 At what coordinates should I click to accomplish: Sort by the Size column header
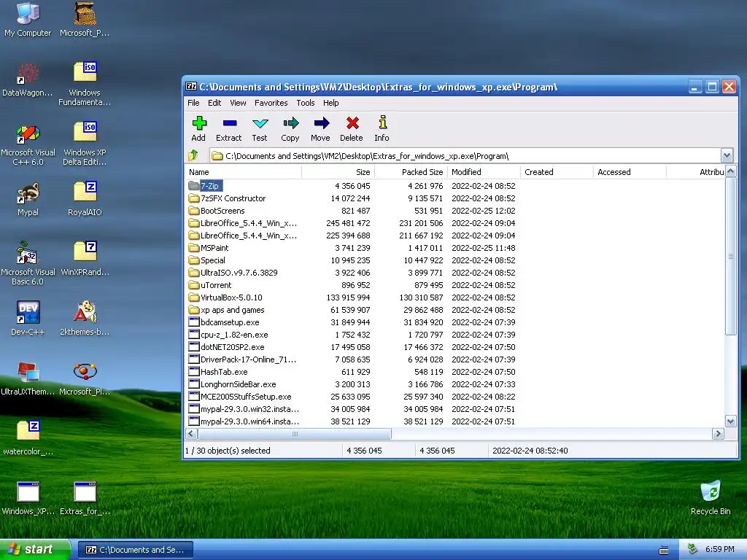(338, 172)
